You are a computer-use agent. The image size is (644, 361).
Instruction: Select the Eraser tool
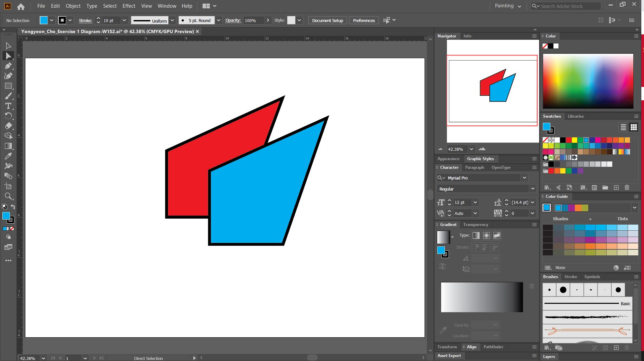click(8, 126)
